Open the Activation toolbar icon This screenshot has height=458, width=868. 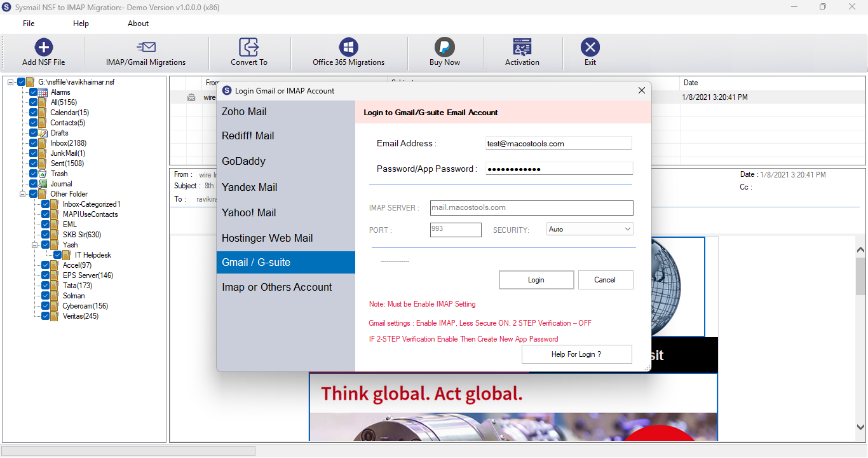click(x=522, y=47)
